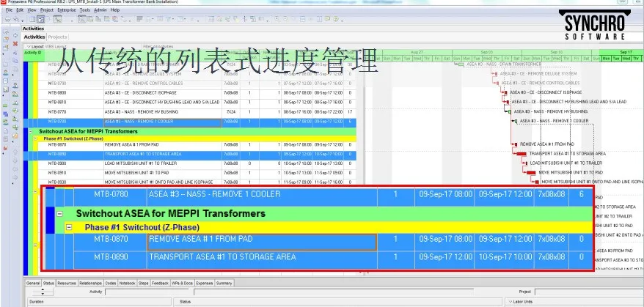
Task: Click the Project input field in details
Action: point(588,292)
